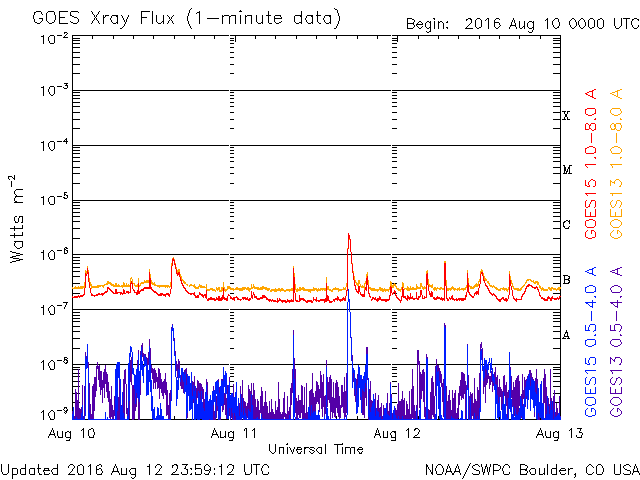Click the B flare class marker
Image resolution: width=640 pixels, height=480 pixels.
tap(566, 280)
